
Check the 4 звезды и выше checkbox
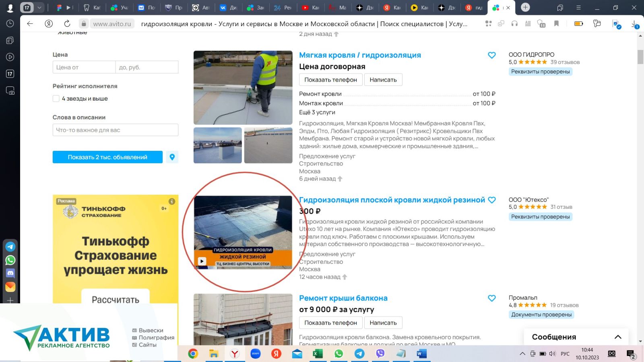(x=56, y=99)
